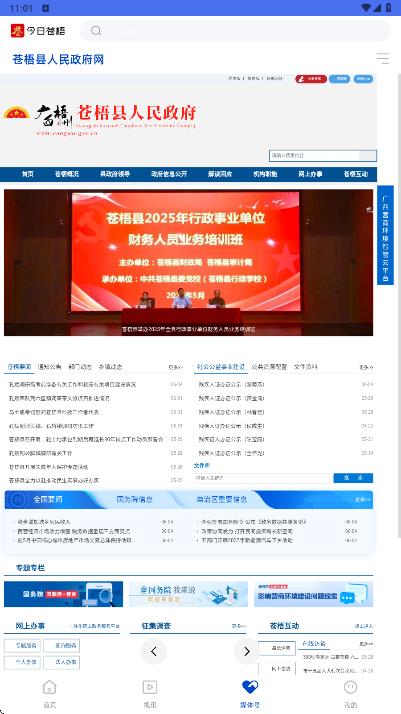The width and height of the screenshot is (401, 714).
Task: Switch to the 全国要闻 tab
Action: pos(47,500)
